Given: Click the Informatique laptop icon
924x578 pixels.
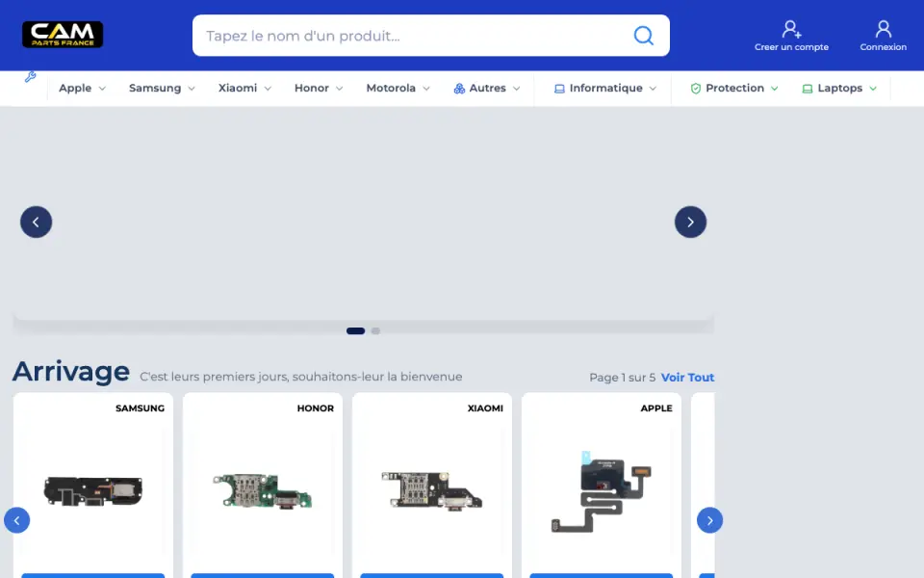Looking at the screenshot, I should (559, 89).
